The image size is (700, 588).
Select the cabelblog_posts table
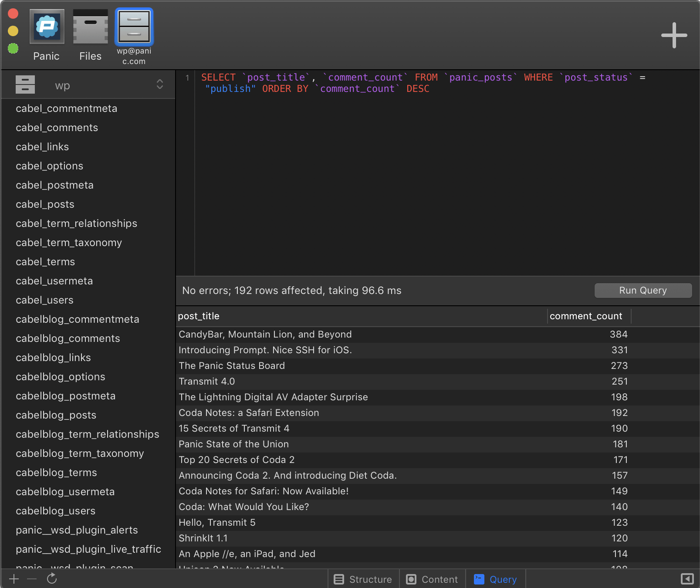pos(88,415)
